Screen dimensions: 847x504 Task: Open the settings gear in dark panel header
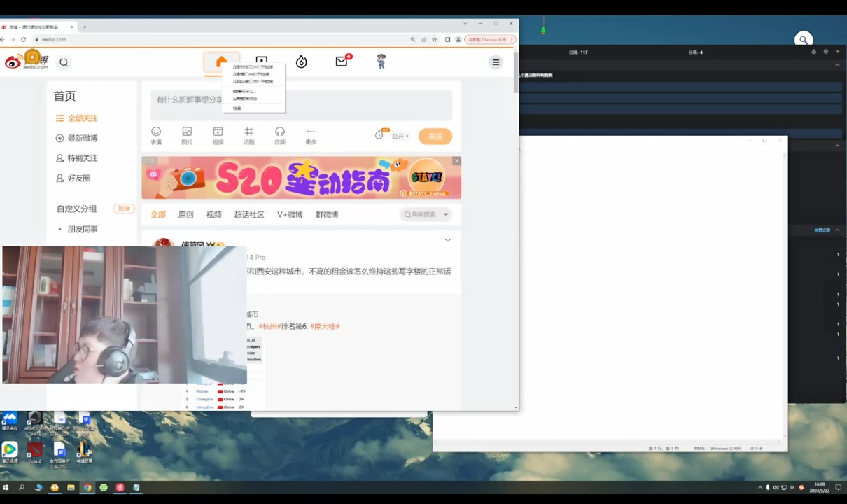click(x=825, y=52)
